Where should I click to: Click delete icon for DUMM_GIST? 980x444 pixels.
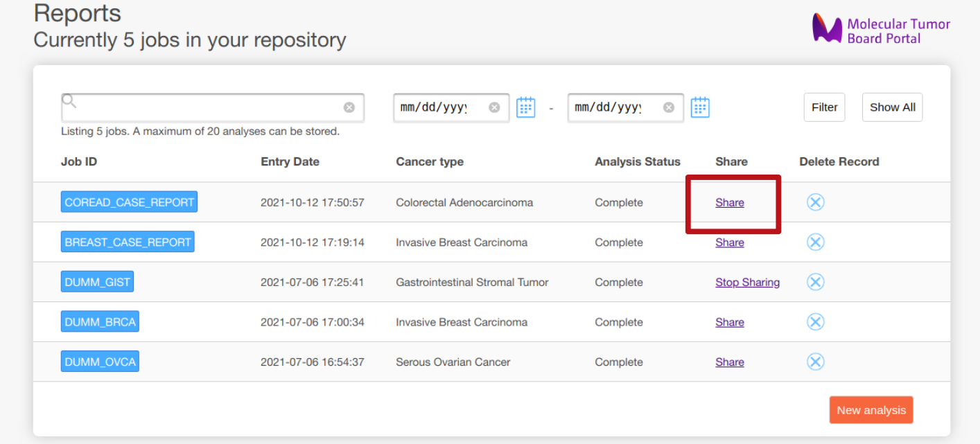(x=815, y=282)
